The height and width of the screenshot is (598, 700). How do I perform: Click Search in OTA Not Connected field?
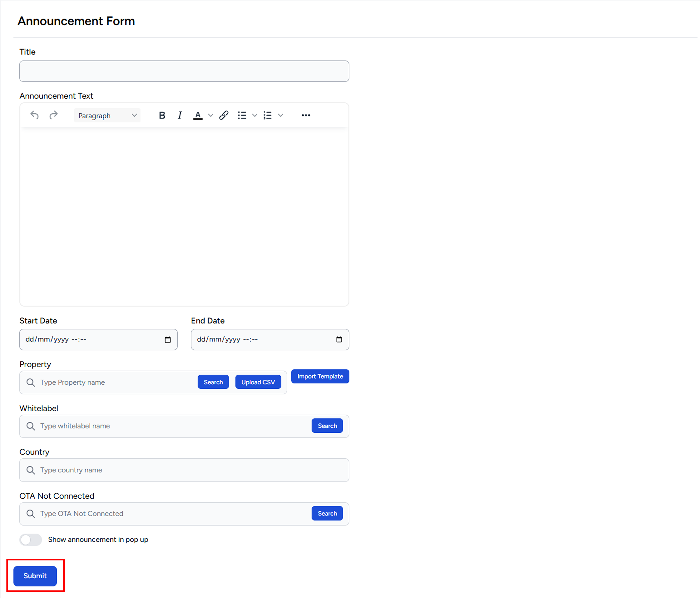(x=327, y=513)
